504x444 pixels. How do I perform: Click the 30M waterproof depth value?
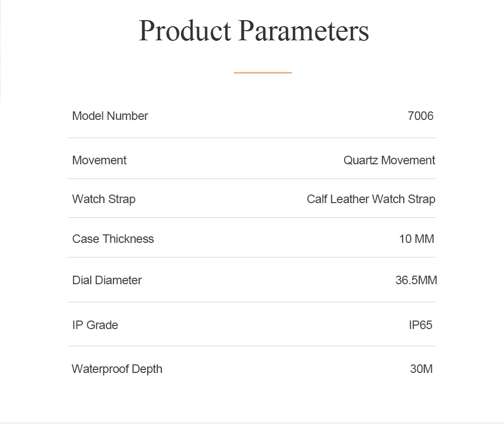[421, 369]
